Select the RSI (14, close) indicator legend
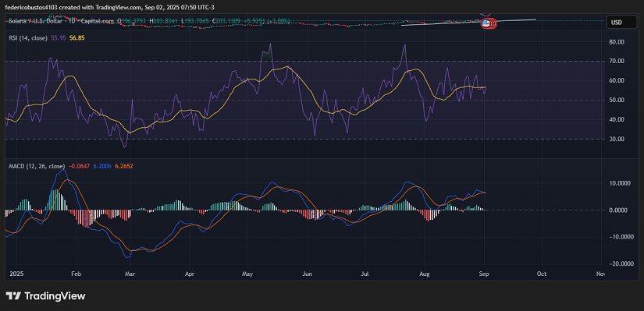The image size is (644, 311). coord(28,37)
